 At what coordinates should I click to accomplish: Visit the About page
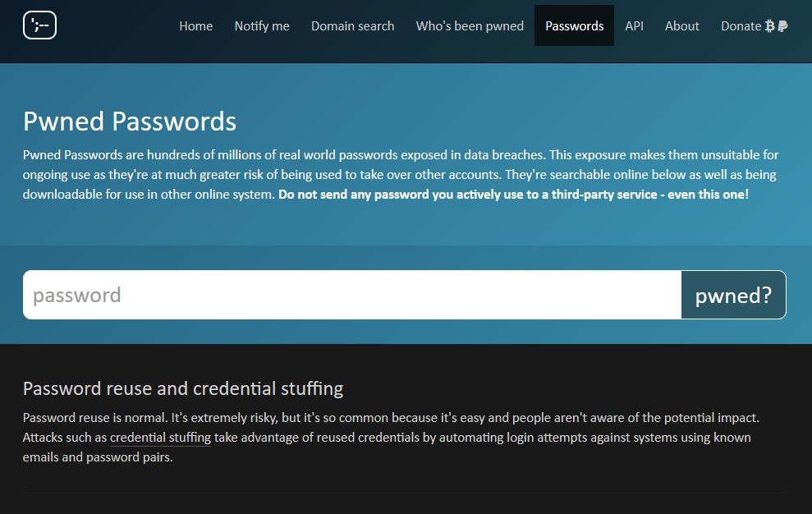pos(681,26)
